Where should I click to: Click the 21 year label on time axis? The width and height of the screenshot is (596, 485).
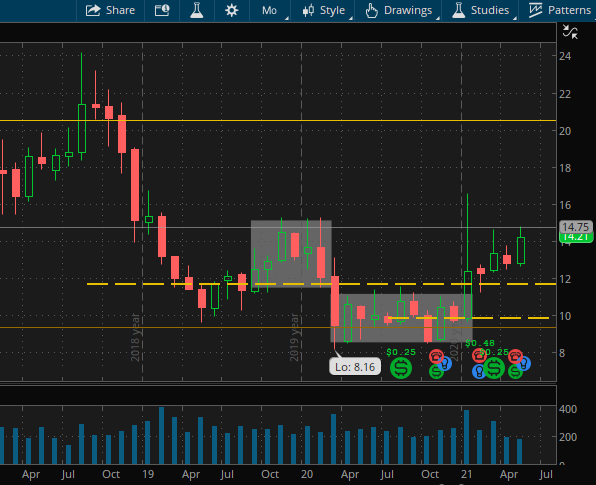(x=466, y=474)
